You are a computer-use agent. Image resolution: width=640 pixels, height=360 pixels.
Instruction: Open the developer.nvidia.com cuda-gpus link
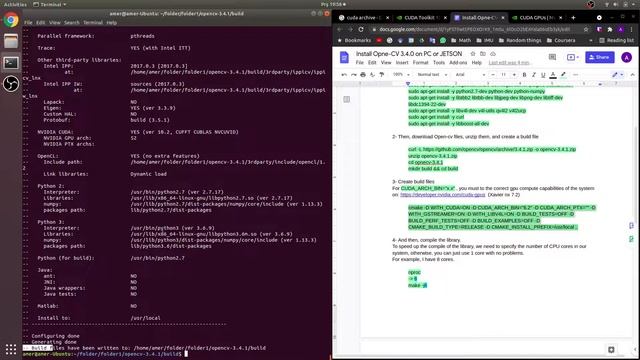(x=442, y=195)
